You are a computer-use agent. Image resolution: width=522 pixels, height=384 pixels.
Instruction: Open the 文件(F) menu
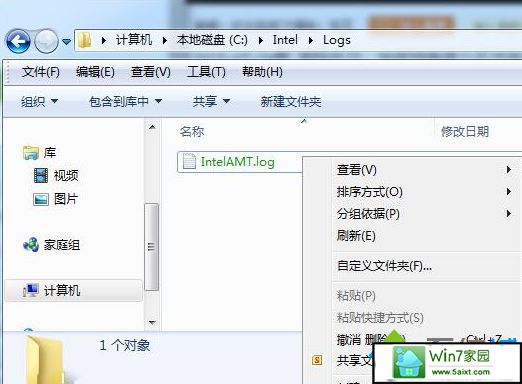pyautogui.click(x=41, y=72)
